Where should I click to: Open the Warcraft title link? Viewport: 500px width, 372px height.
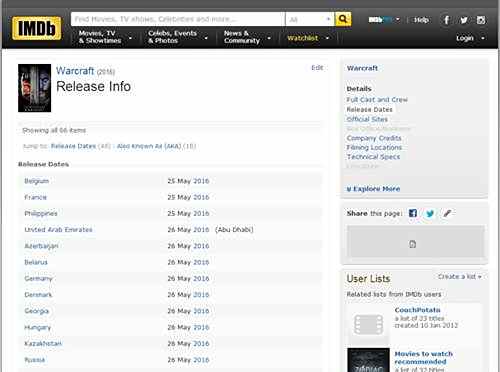[75, 71]
